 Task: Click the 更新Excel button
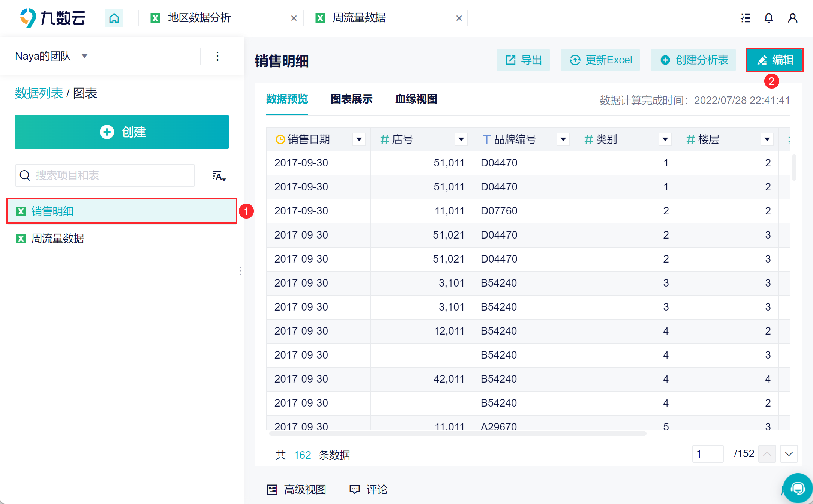(601, 60)
